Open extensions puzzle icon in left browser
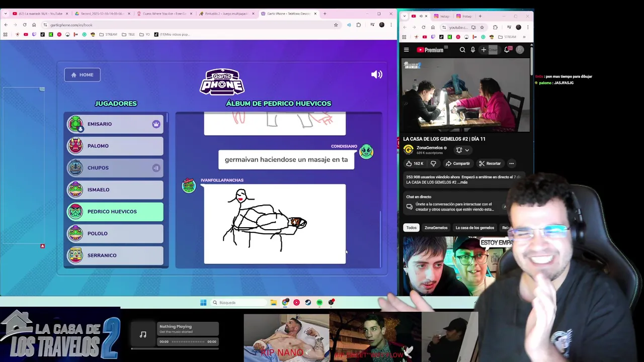The image size is (644, 362). pos(359,25)
